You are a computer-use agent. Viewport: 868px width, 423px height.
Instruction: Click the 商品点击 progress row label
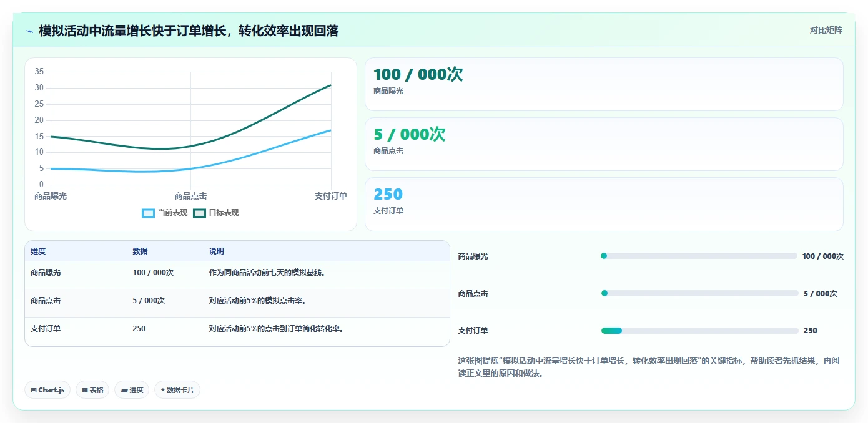click(473, 294)
